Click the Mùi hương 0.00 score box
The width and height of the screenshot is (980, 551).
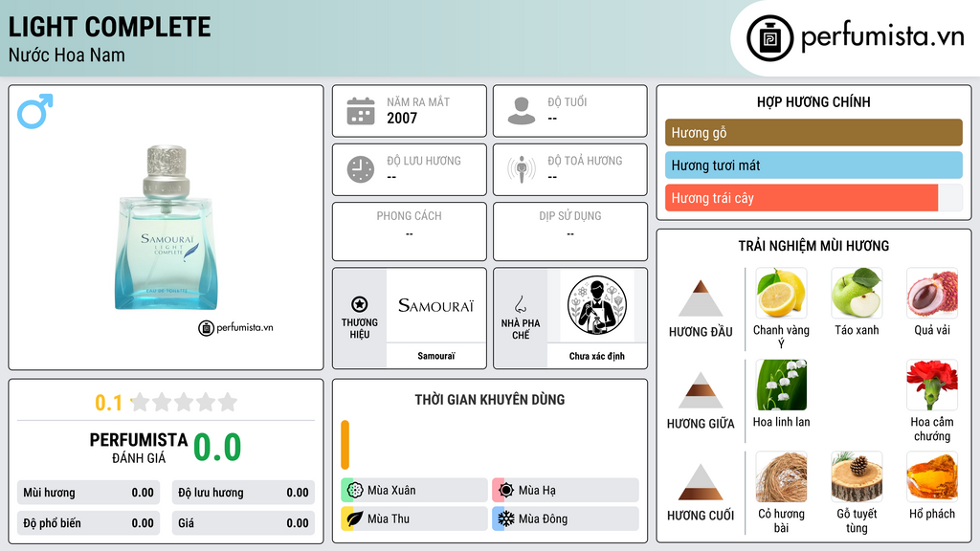coord(89,493)
